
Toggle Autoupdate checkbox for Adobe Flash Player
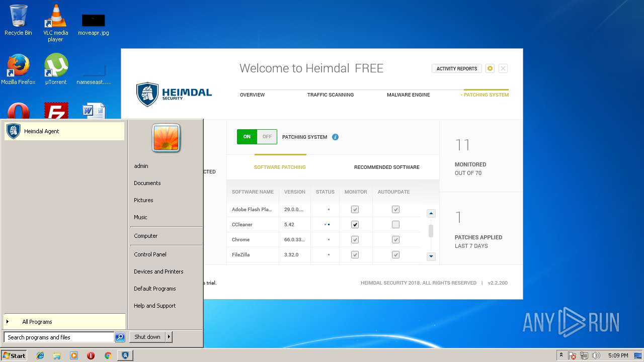395,209
